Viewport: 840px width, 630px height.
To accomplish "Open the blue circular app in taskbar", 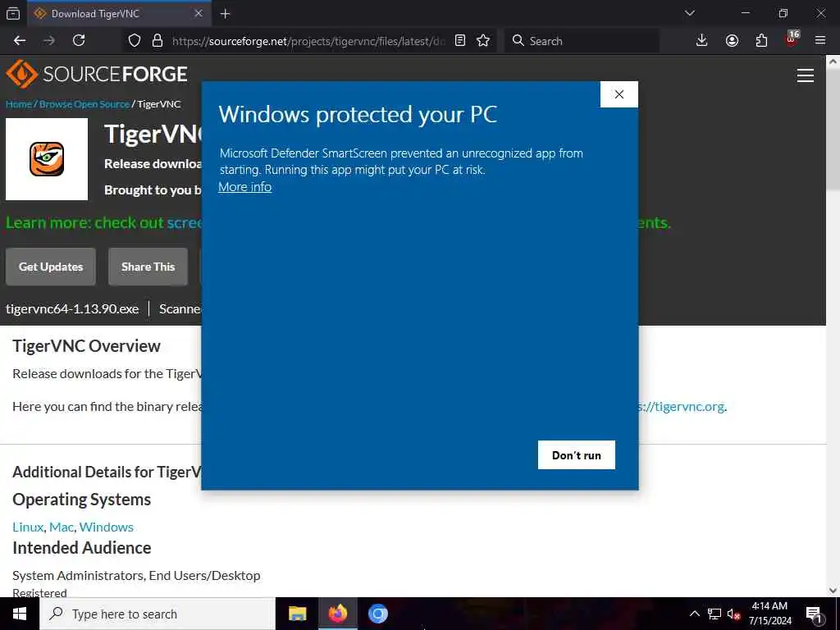I will click(x=377, y=614).
